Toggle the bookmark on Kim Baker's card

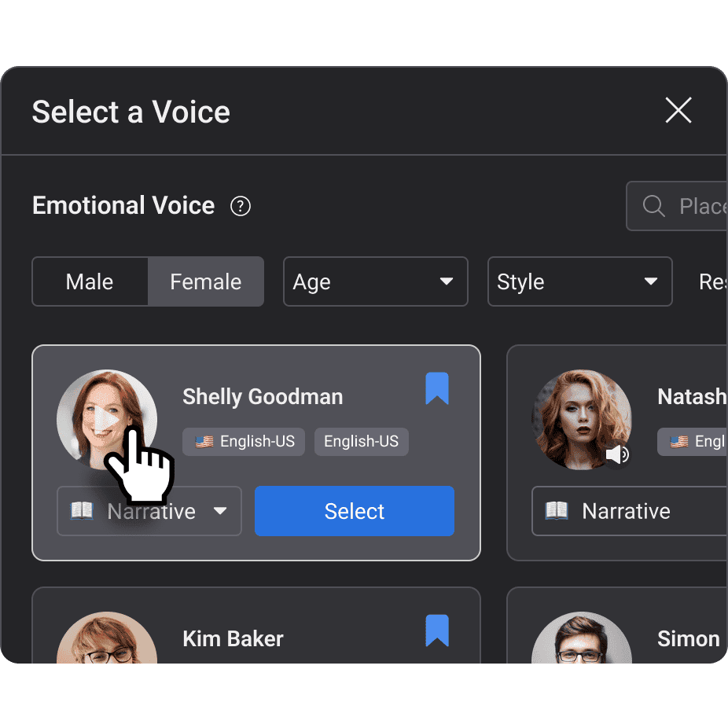point(437,631)
